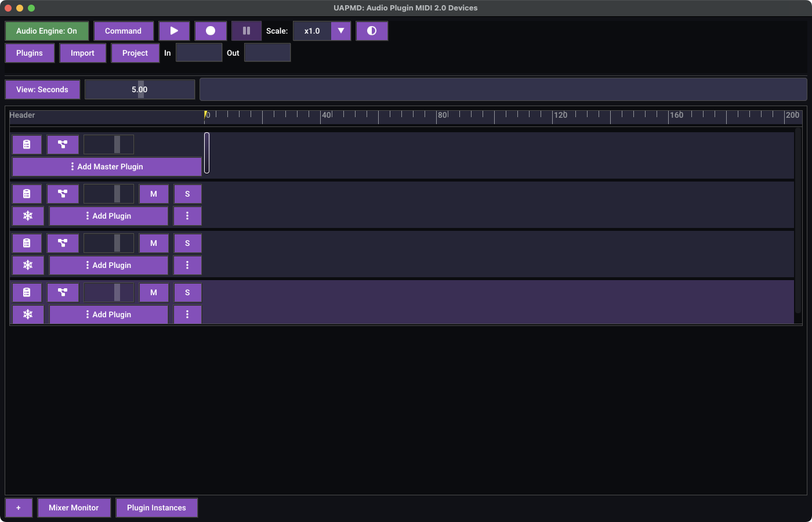Open the Project menu button

click(x=135, y=53)
